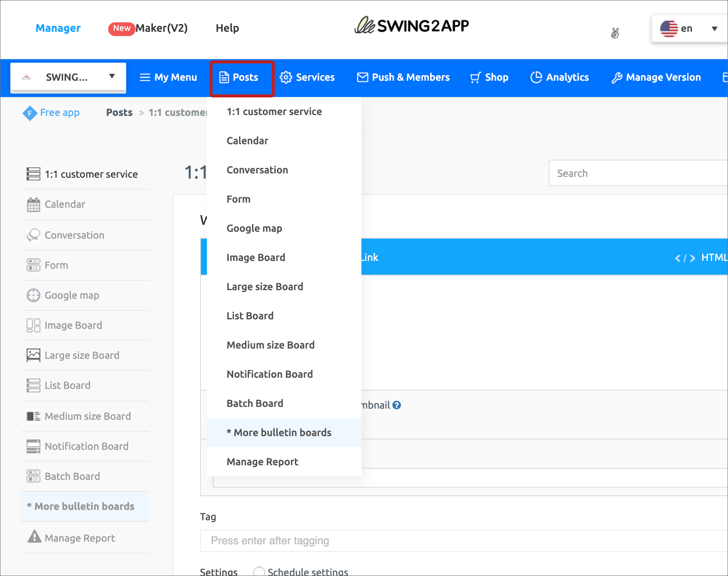Viewport: 728px width, 576px height.
Task: Choose Notification Board from the Posts dropdown
Action: click(x=270, y=374)
